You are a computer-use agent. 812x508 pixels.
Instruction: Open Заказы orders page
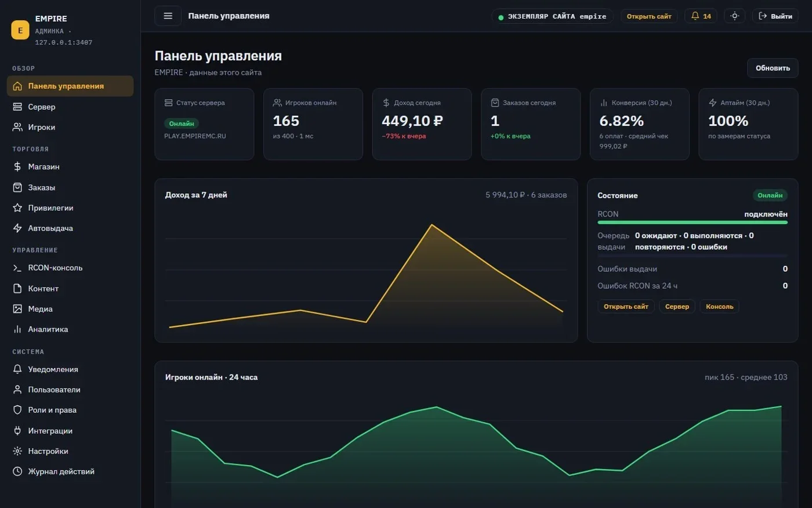point(70,188)
